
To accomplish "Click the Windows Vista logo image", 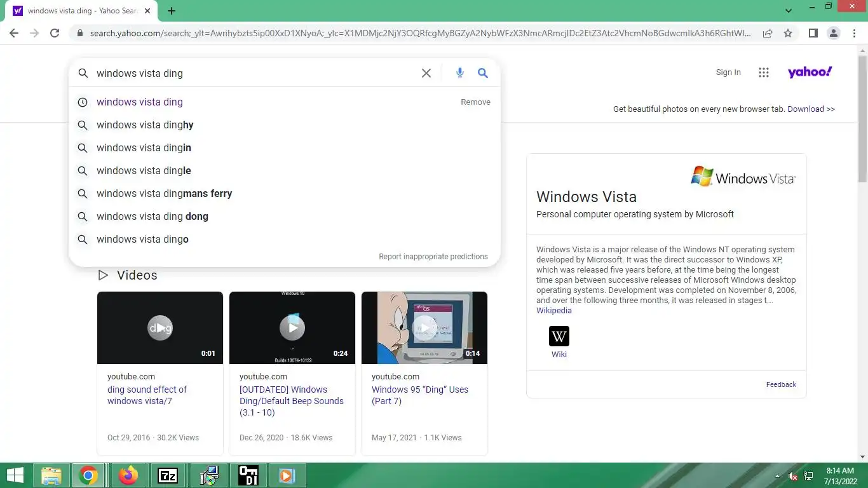I will click(x=743, y=177).
